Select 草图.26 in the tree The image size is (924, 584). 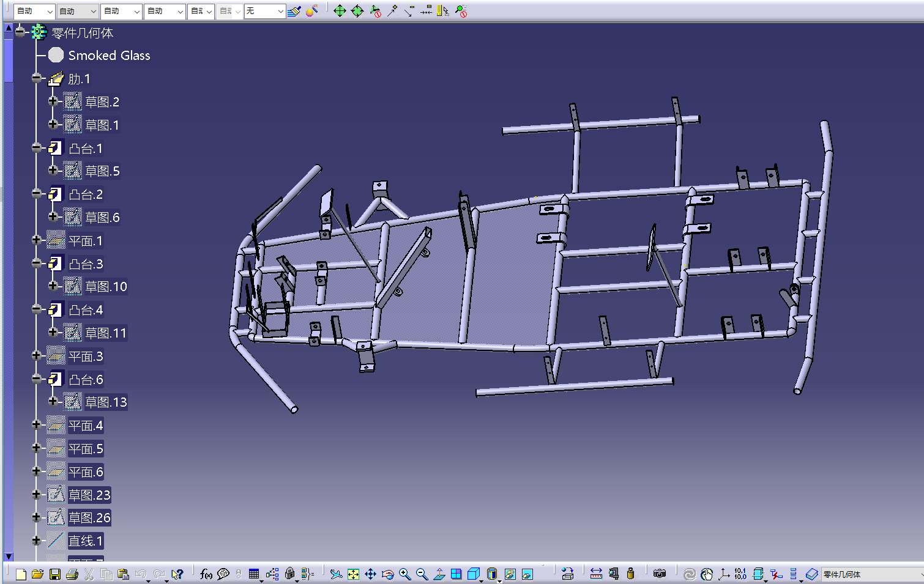(89, 518)
